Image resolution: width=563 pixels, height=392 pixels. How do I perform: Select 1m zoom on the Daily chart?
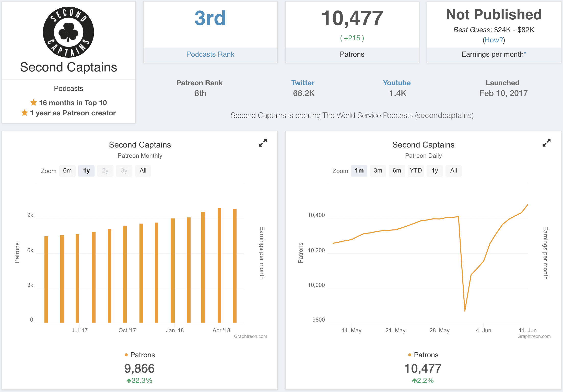[x=359, y=171]
